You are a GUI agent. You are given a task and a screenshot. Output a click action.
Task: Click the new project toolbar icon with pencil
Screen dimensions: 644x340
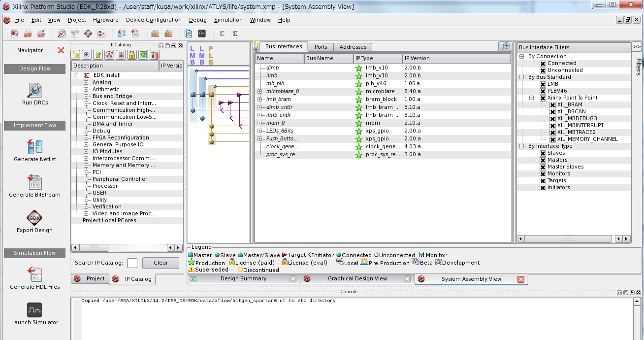pos(15,34)
